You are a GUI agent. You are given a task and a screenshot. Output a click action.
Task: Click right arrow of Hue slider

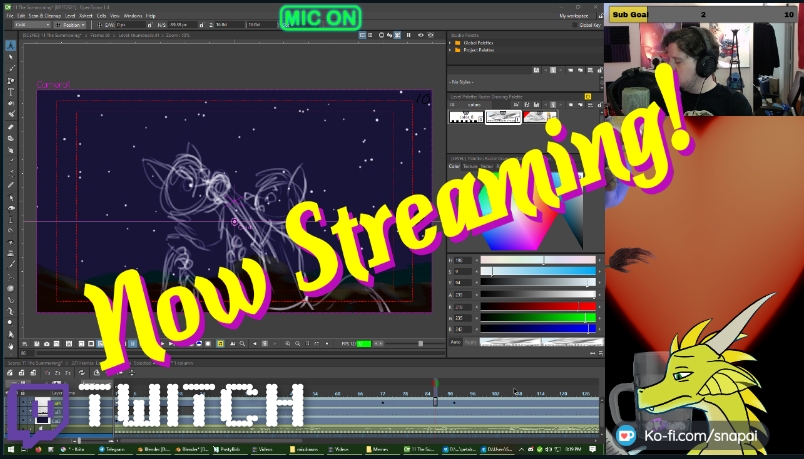coord(599,261)
